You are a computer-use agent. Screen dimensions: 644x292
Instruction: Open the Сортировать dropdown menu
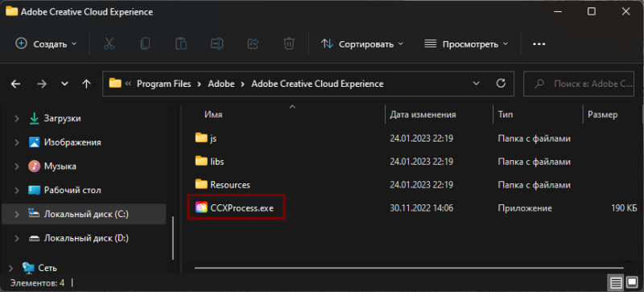click(361, 44)
